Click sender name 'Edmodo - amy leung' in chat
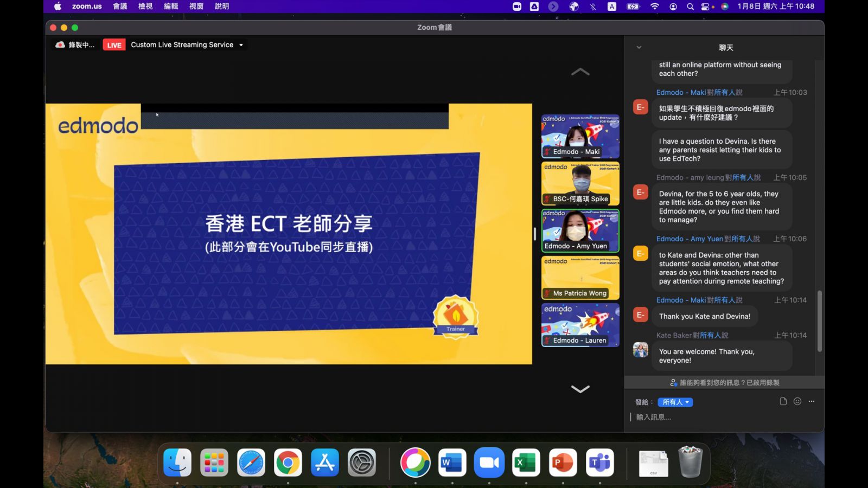Screen dimensions: 868x488 pyautogui.click(x=690, y=178)
